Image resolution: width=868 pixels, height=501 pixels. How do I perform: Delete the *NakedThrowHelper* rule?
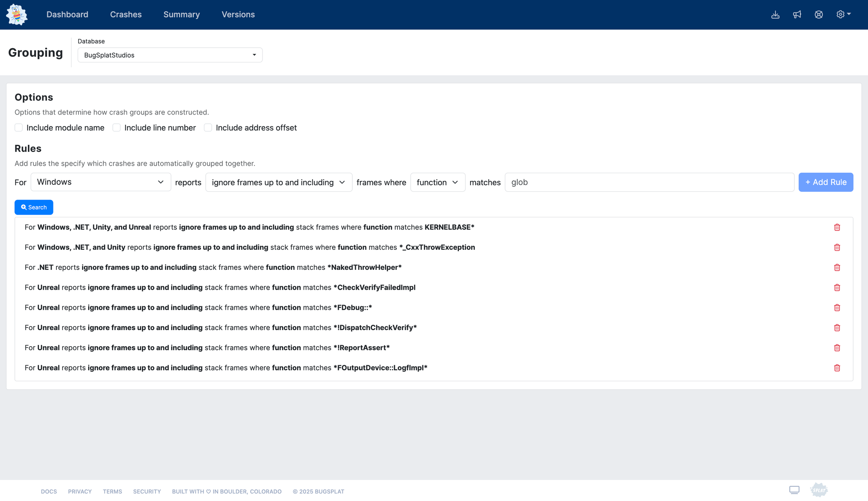pyautogui.click(x=837, y=268)
